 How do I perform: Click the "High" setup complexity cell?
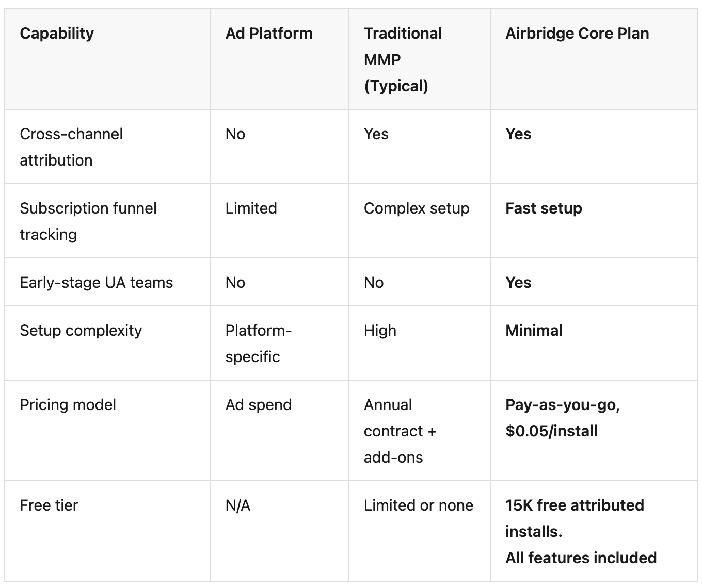click(x=380, y=331)
